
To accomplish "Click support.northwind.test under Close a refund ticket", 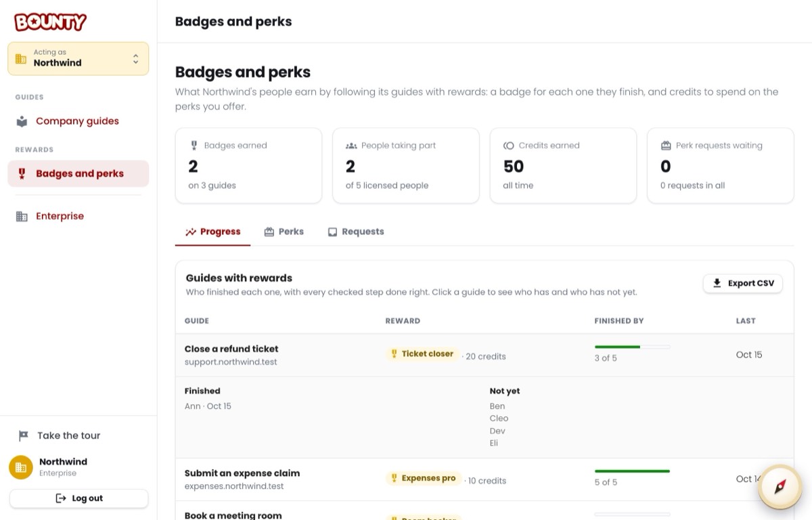I will point(231,362).
